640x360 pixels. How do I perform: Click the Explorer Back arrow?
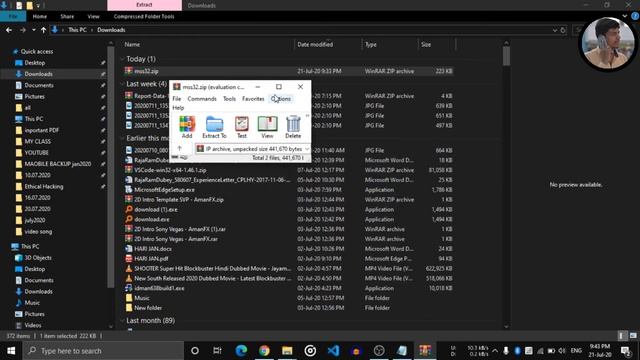(9, 30)
